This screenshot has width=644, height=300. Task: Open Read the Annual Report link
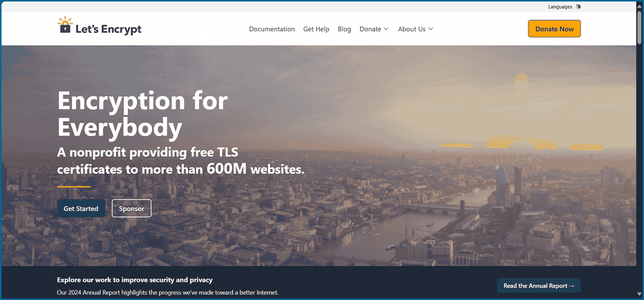point(539,286)
